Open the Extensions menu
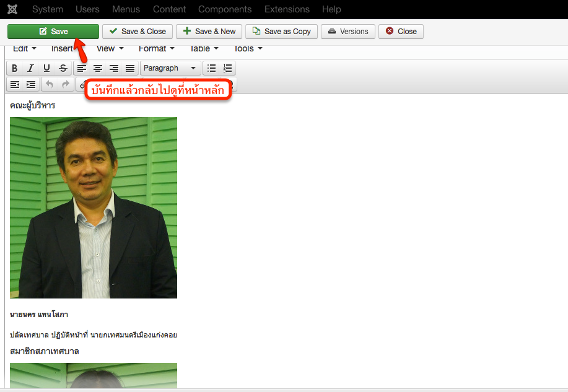 coord(287,9)
